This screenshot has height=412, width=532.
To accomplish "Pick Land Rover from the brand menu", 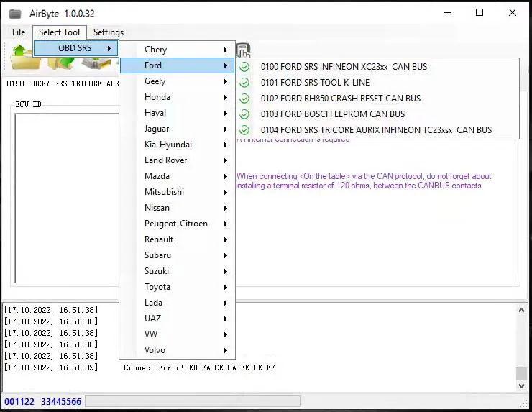I will [166, 160].
